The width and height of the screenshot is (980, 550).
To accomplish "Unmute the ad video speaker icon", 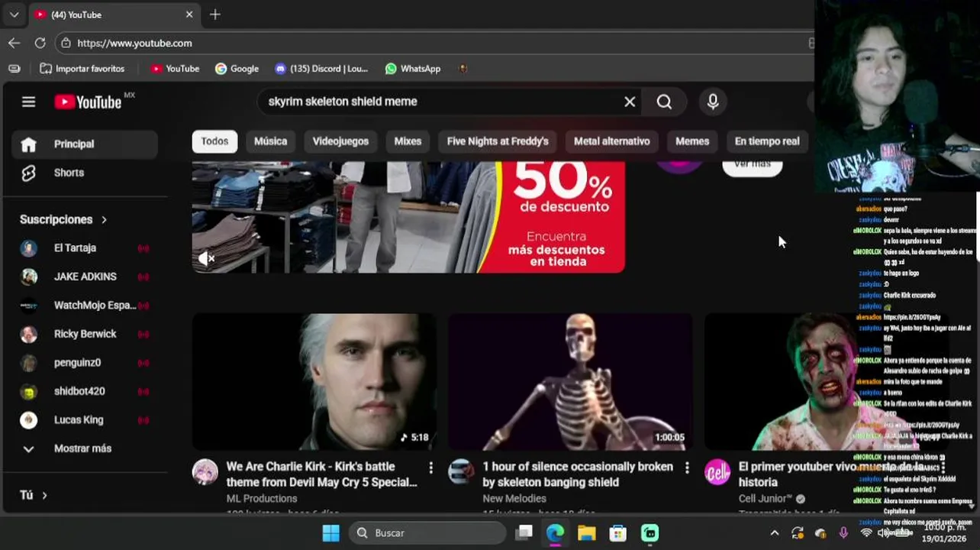I will (x=206, y=259).
